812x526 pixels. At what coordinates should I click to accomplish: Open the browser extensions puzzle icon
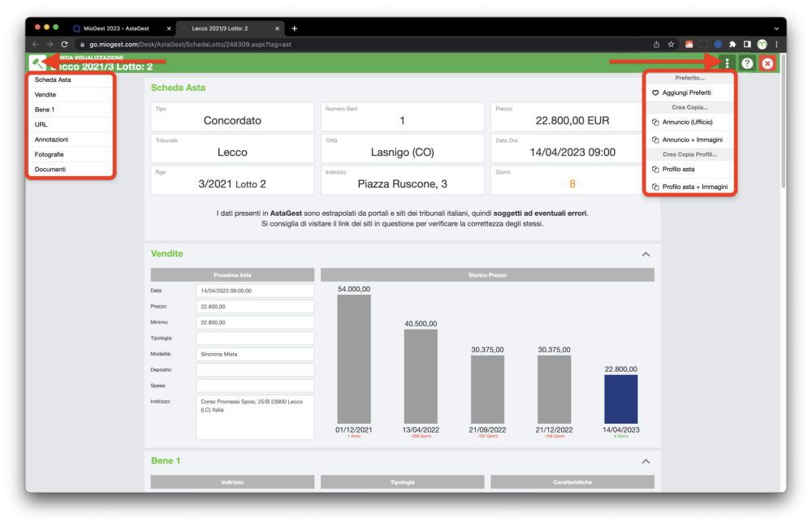point(732,45)
